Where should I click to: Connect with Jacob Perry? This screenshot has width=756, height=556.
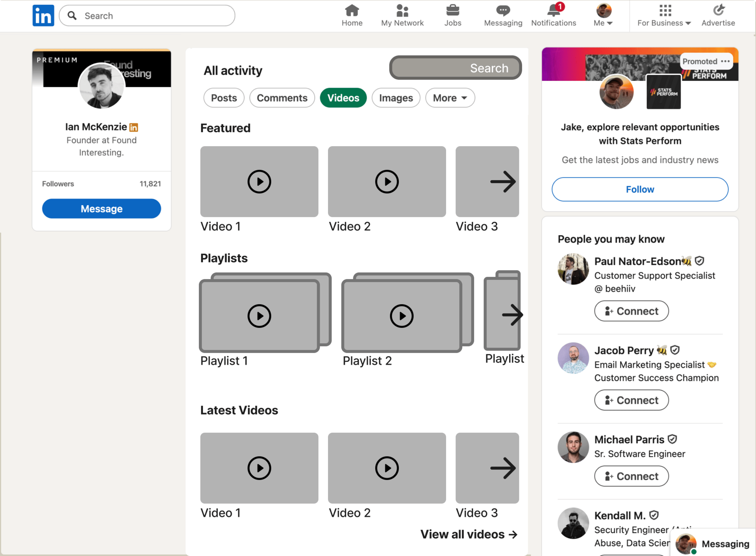pyautogui.click(x=631, y=400)
